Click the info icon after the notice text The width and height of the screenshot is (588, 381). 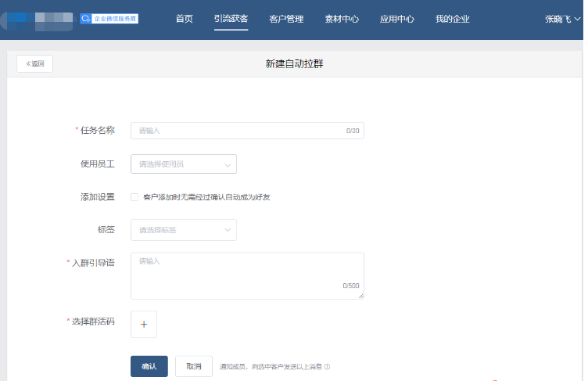pos(327,366)
